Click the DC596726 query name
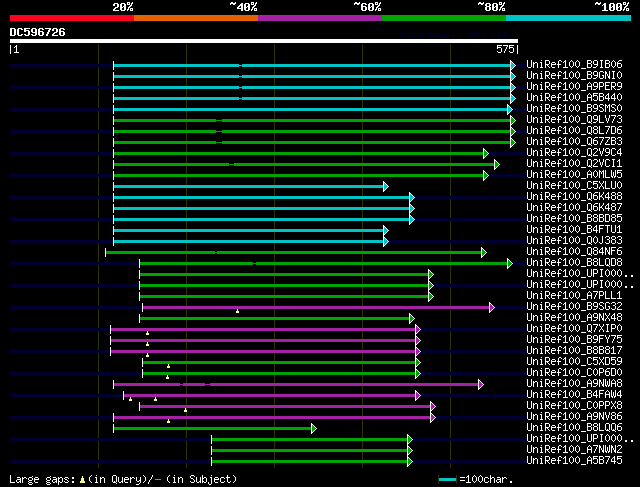The height and width of the screenshot is (487, 640). pos(37,32)
